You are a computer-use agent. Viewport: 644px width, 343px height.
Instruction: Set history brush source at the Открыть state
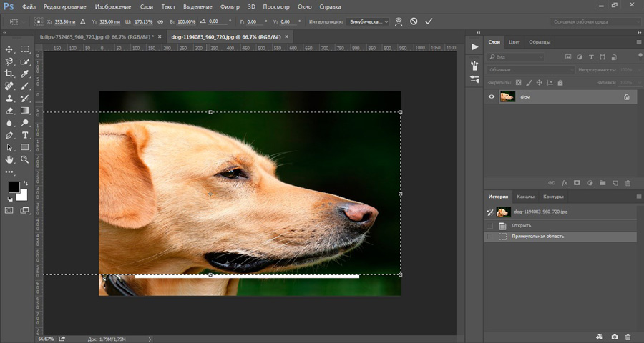489,225
